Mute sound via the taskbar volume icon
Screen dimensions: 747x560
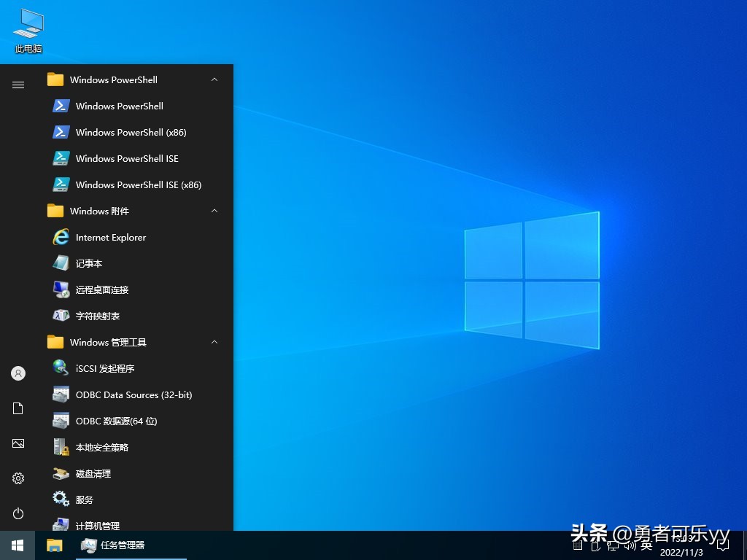pyautogui.click(x=629, y=545)
